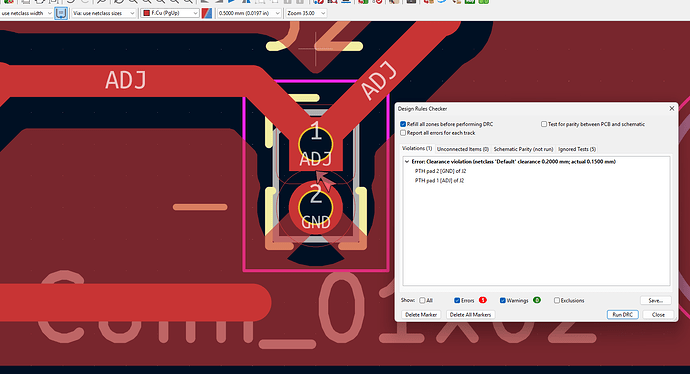The height and width of the screenshot is (374, 690).
Task: Open the 0.5000 mm grid size dropdown
Action: pyautogui.click(x=249, y=13)
